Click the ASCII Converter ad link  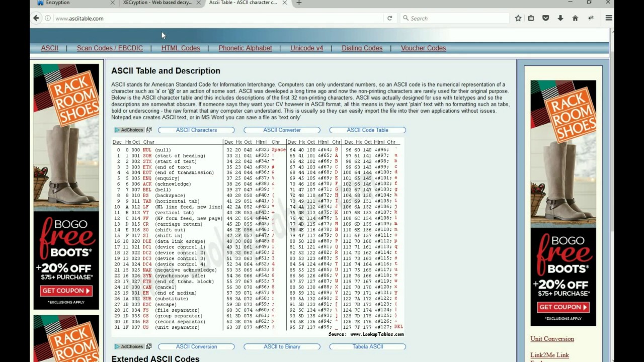(x=282, y=130)
